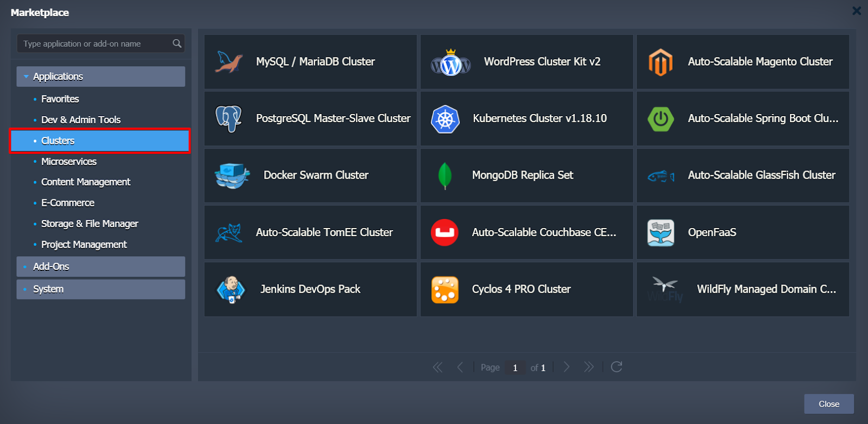Select Dev & Admin Tools category
The height and width of the screenshot is (424, 868).
pos(81,120)
